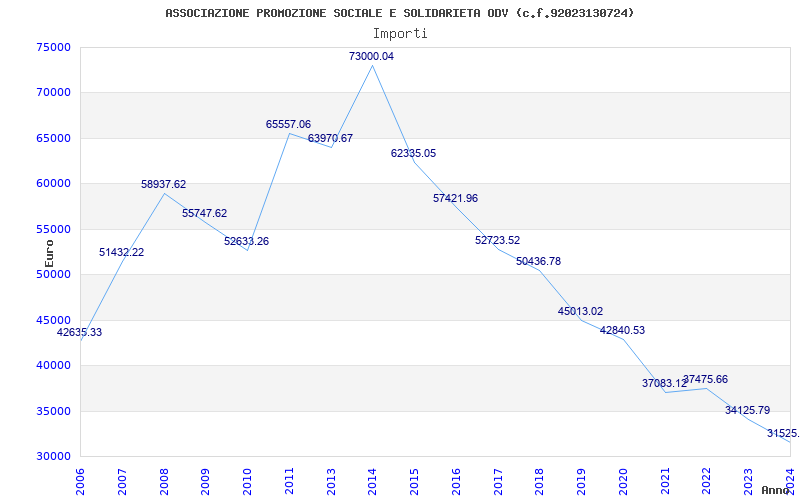800x500 pixels.
Task: Click the 2007 x-axis year label
Action: click(x=122, y=482)
